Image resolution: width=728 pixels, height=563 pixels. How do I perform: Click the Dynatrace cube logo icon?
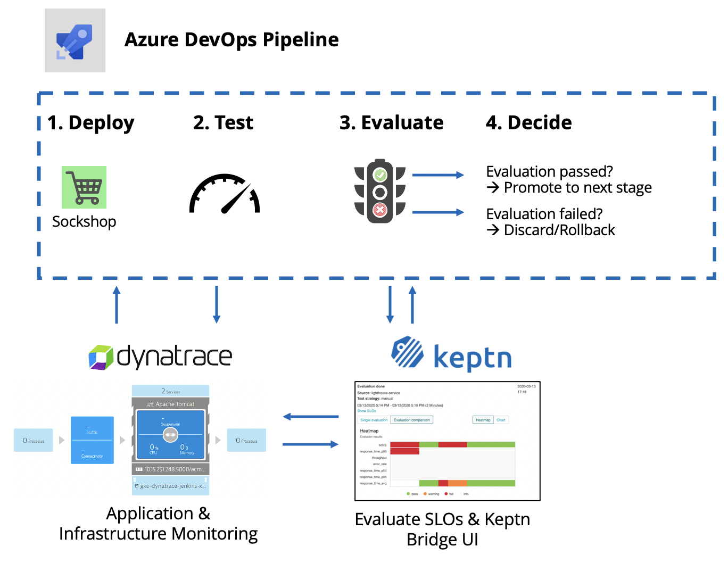[x=101, y=357]
